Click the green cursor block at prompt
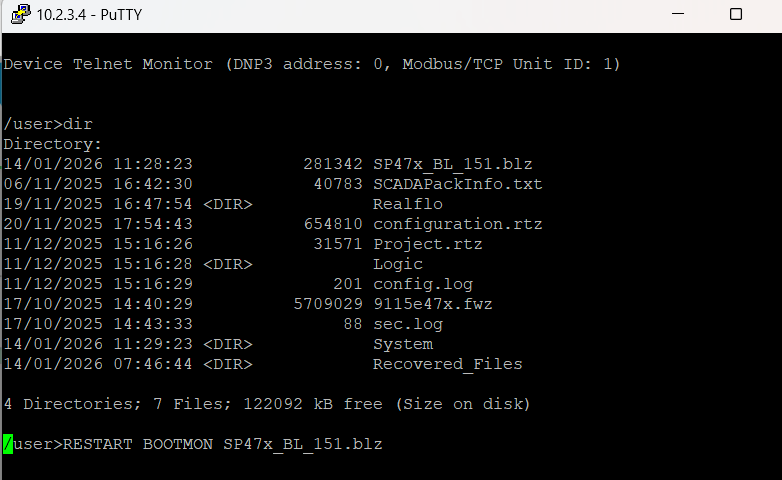The height and width of the screenshot is (480, 782). 8,444
